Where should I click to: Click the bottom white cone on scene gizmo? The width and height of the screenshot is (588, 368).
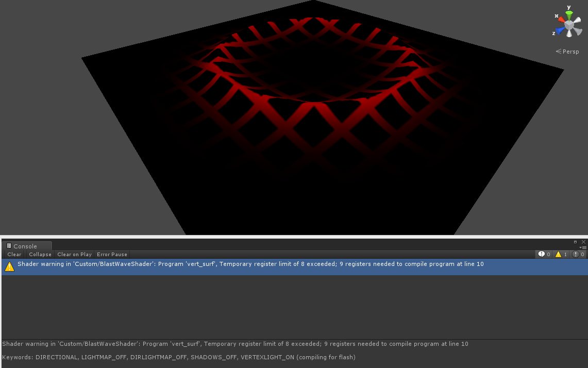click(x=570, y=34)
